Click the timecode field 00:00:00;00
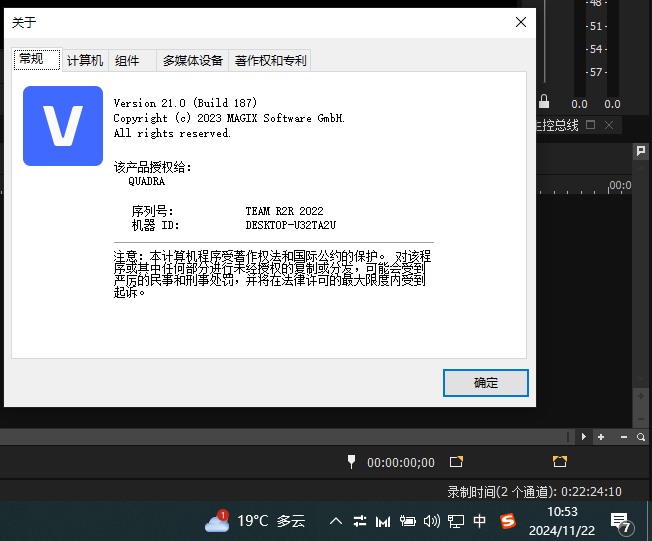Image resolution: width=652 pixels, height=541 pixels. [x=401, y=462]
